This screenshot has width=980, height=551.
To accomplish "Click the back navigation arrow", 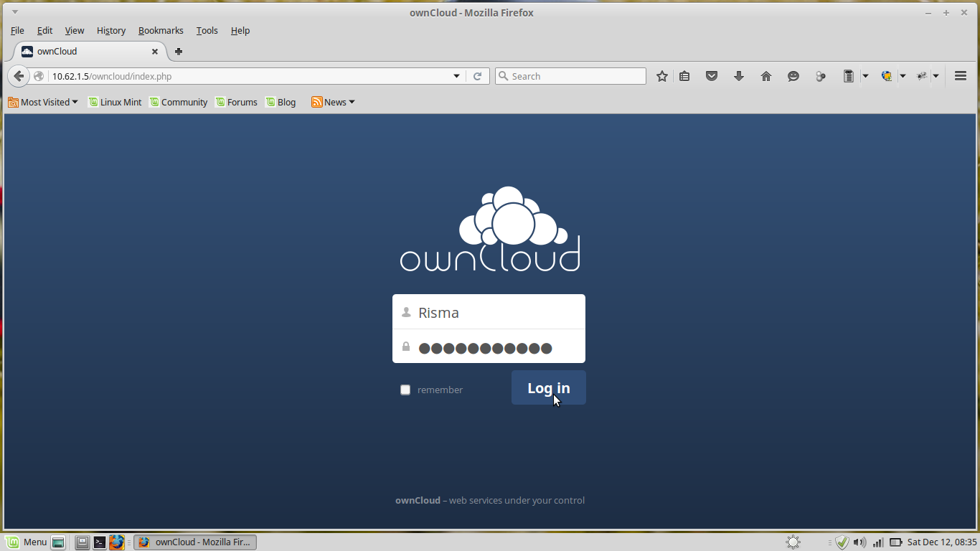I will 19,75.
